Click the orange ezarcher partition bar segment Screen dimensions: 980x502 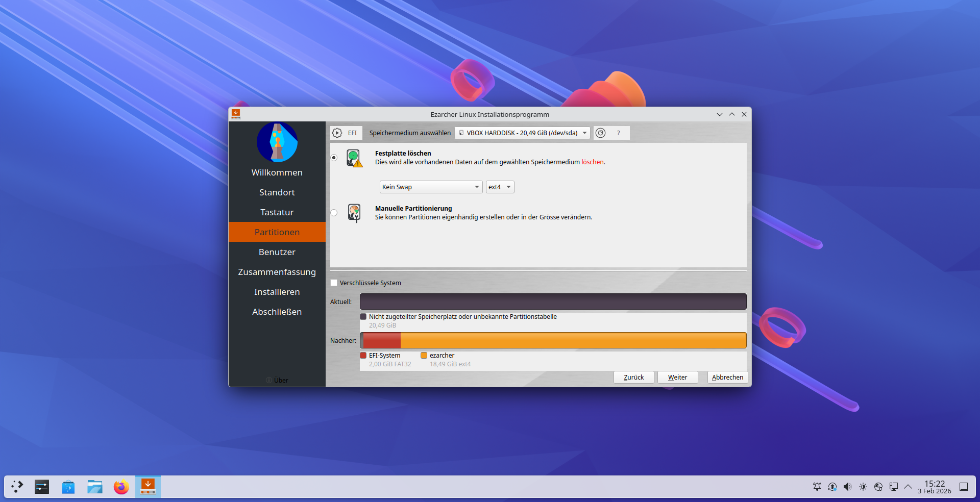click(x=573, y=340)
